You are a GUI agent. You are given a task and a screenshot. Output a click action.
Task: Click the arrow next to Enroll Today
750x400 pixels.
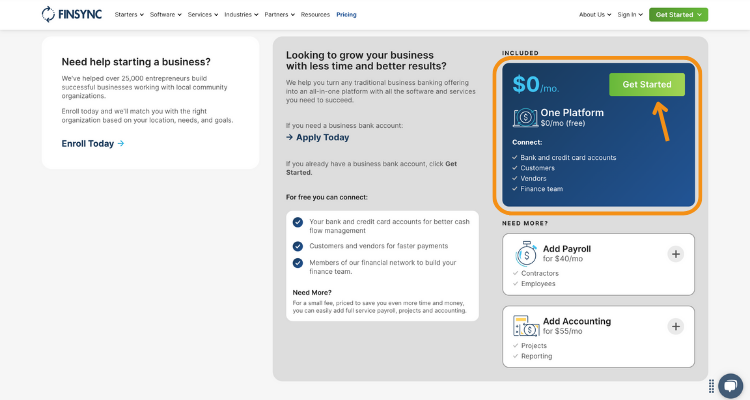(x=121, y=144)
